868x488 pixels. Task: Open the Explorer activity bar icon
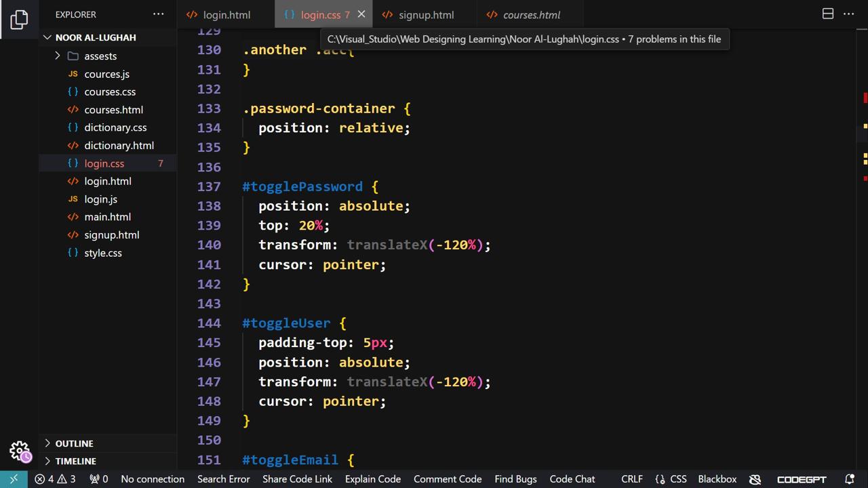point(19,20)
